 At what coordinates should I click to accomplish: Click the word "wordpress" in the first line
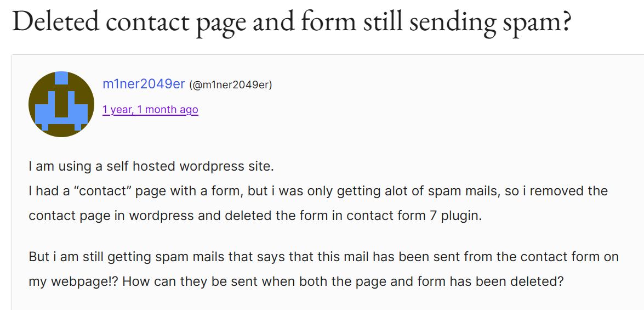point(212,167)
